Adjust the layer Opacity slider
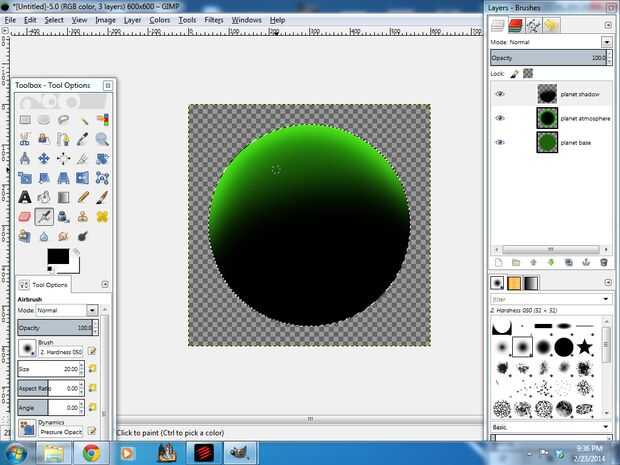 click(x=548, y=58)
